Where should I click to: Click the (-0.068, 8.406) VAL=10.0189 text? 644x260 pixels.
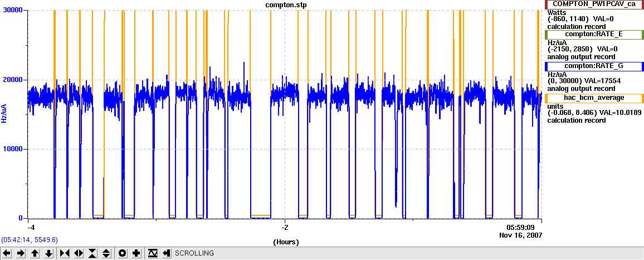click(594, 113)
